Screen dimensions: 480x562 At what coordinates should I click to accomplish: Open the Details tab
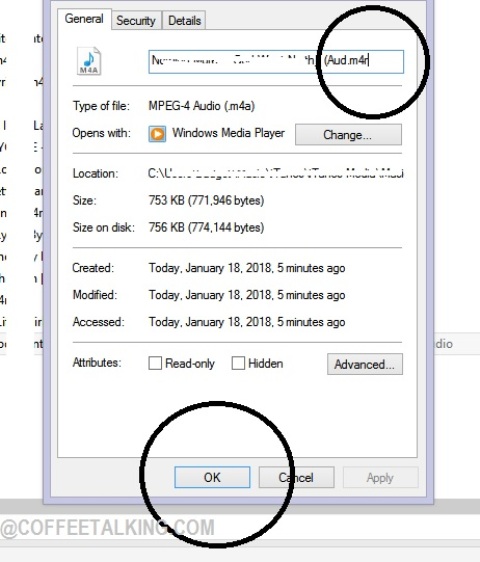(x=184, y=20)
